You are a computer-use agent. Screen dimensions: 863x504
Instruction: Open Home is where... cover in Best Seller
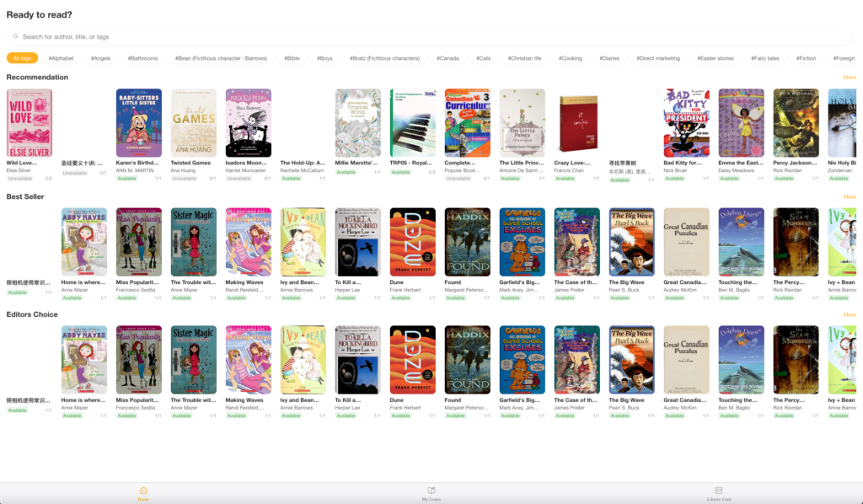[84, 242]
